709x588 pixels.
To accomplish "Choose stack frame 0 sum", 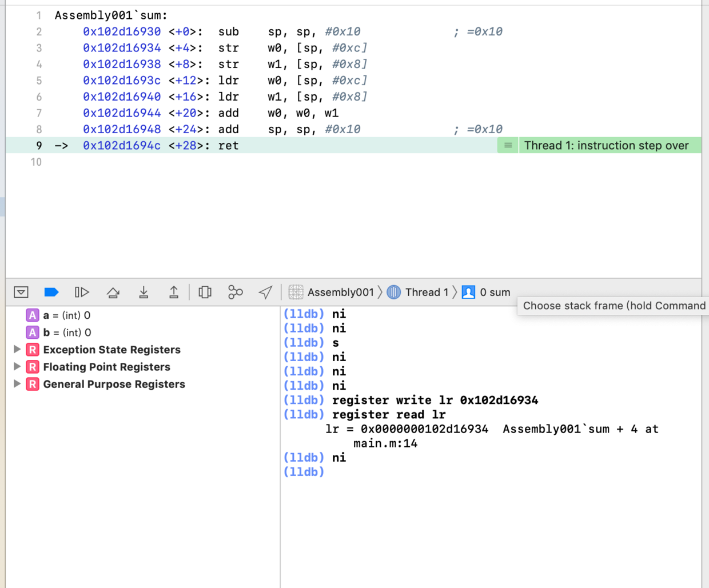I will 486,292.
